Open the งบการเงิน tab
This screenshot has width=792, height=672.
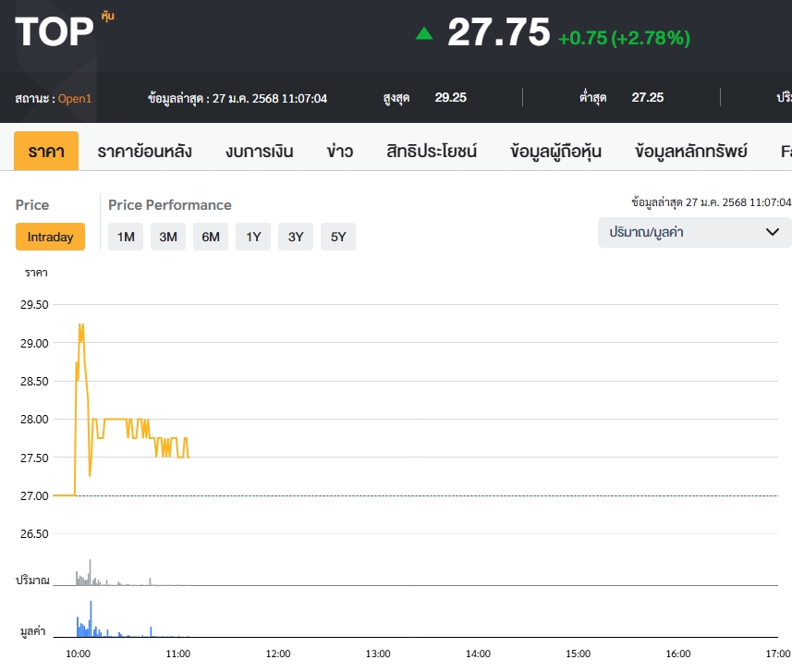point(259,151)
